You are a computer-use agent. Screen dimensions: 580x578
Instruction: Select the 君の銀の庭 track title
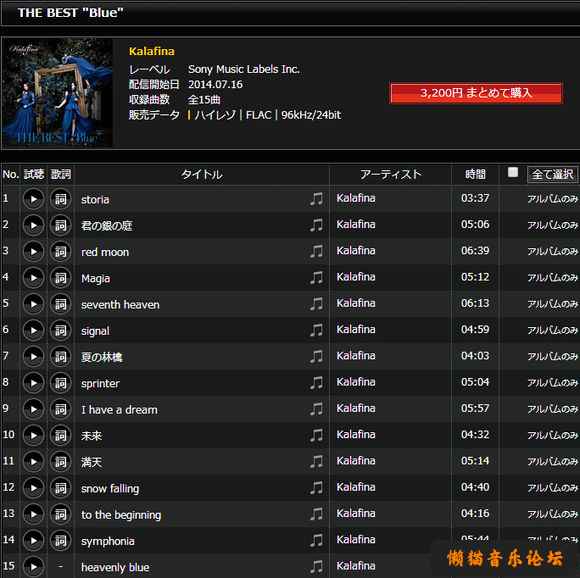click(x=107, y=226)
